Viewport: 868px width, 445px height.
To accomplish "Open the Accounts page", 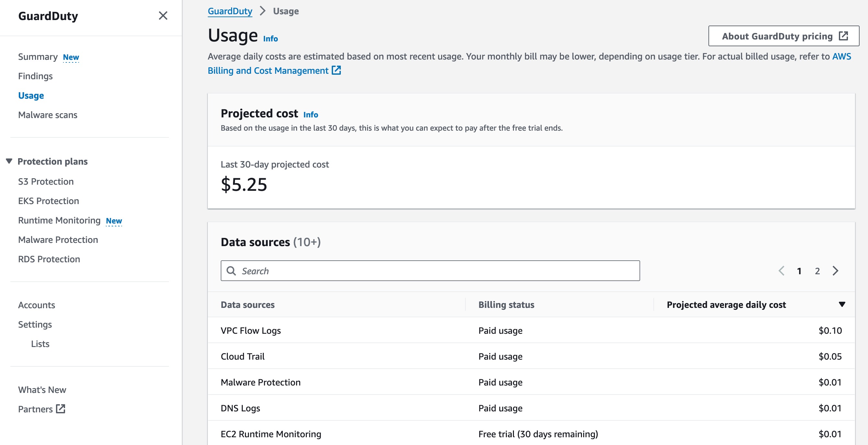I will [37, 305].
